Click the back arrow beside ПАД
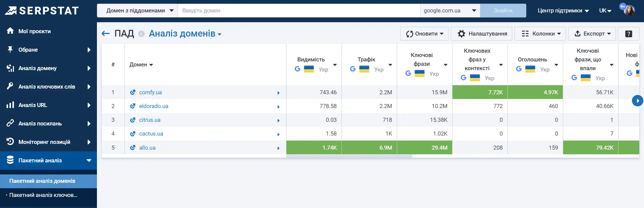This screenshot has width=644, height=208. point(106,34)
